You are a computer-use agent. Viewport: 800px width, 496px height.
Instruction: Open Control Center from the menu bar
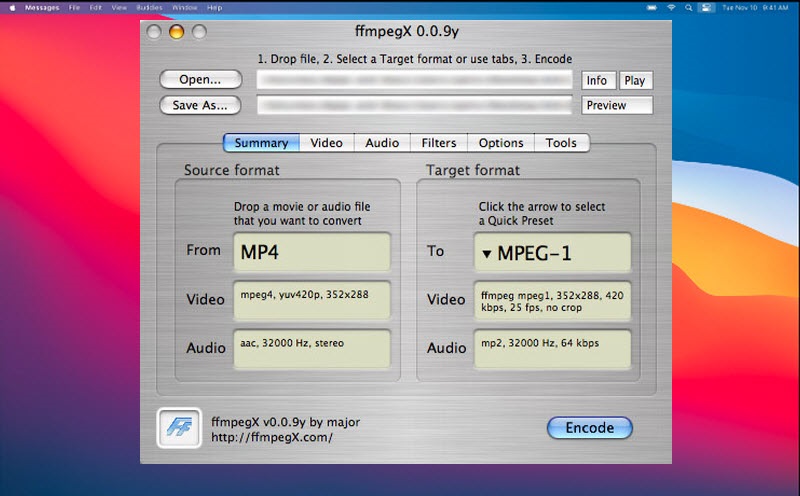(706, 8)
